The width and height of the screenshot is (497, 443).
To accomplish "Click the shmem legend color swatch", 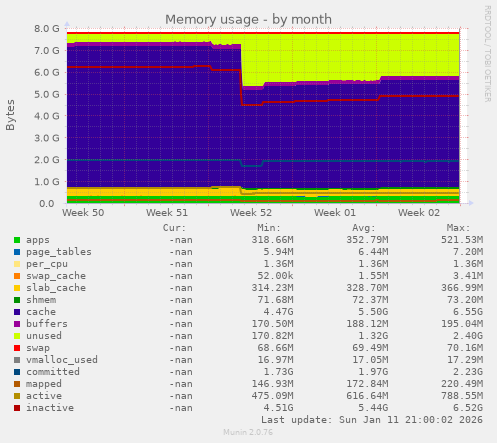I will (x=17, y=300).
